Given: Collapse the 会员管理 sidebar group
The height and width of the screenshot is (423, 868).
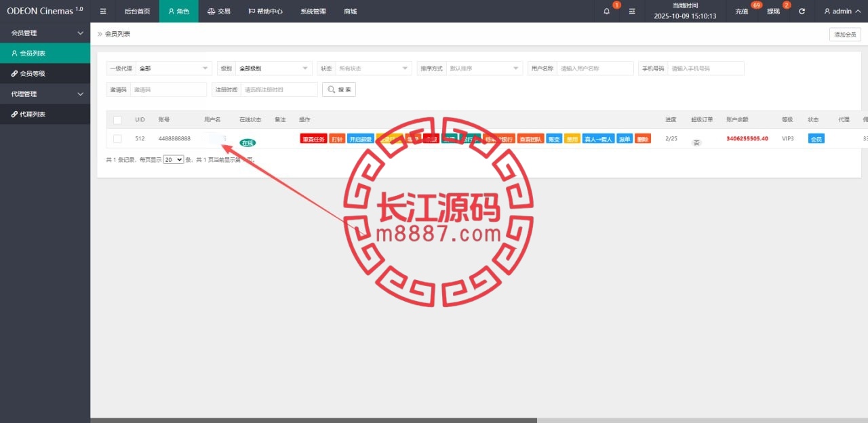Looking at the screenshot, I should click(45, 33).
